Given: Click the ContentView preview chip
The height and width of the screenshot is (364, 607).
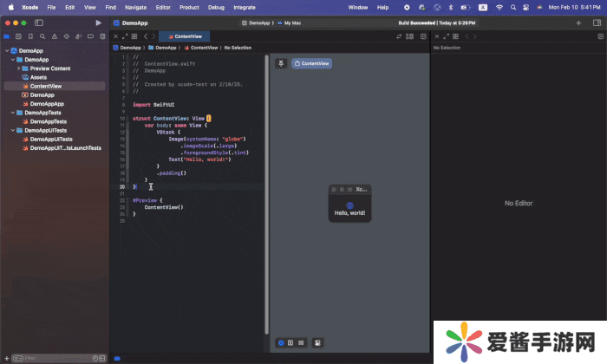Looking at the screenshot, I should [x=311, y=63].
